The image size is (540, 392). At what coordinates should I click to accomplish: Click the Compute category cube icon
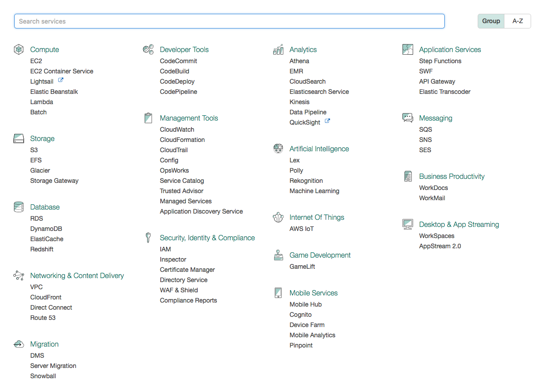point(18,49)
